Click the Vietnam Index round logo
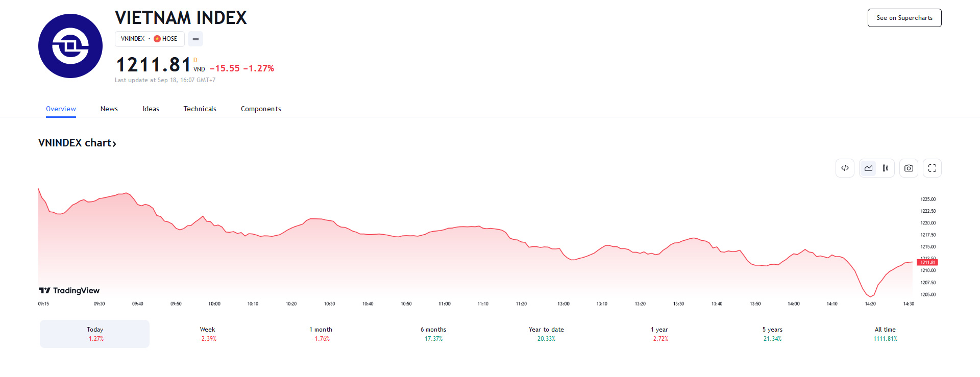The height and width of the screenshot is (377, 980). point(70,46)
